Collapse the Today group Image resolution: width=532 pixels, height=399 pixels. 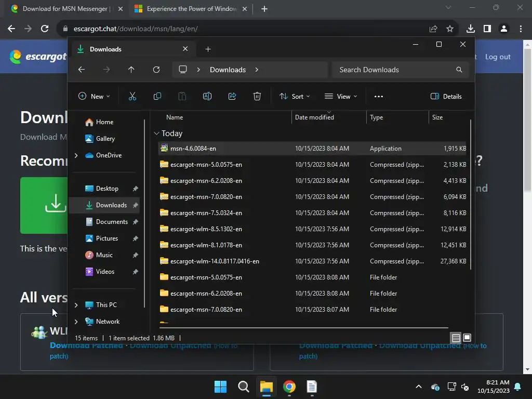156,134
